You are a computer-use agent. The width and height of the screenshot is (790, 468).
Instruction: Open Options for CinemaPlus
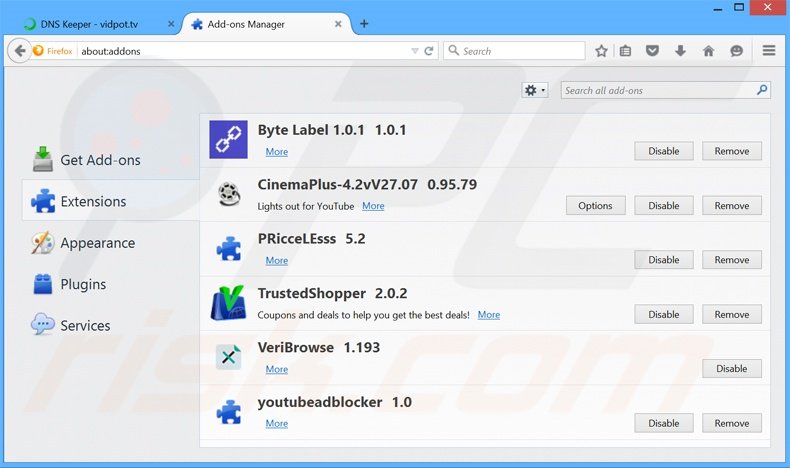coord(595,206)
